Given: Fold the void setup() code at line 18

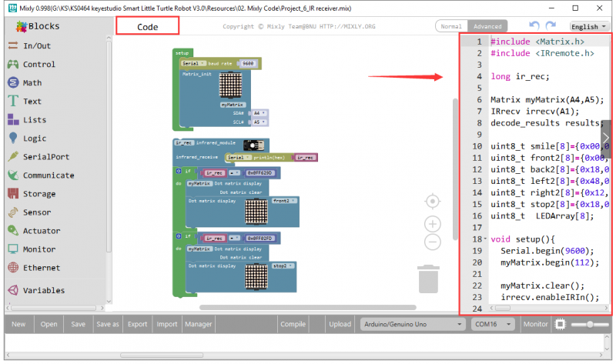Looking at the screenshot, I should [x=485, y=239].
